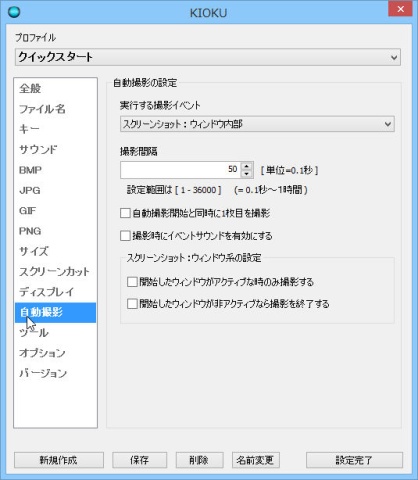
Task: Select サイズ in the category list
Action: [55, 251]
